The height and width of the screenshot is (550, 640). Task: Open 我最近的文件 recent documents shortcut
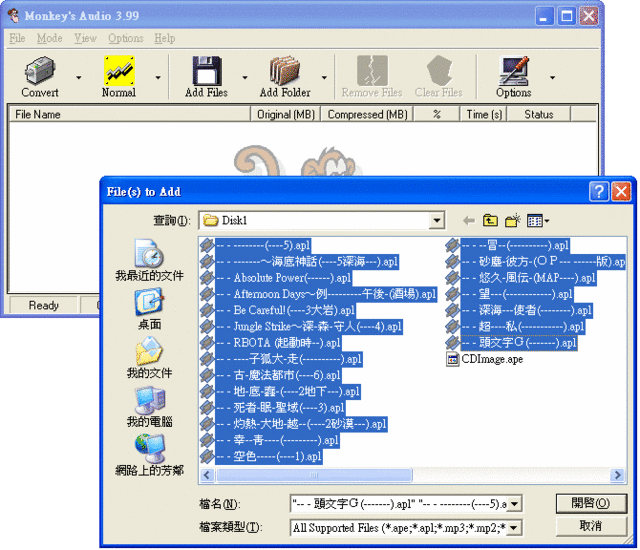tap(149, 261)
